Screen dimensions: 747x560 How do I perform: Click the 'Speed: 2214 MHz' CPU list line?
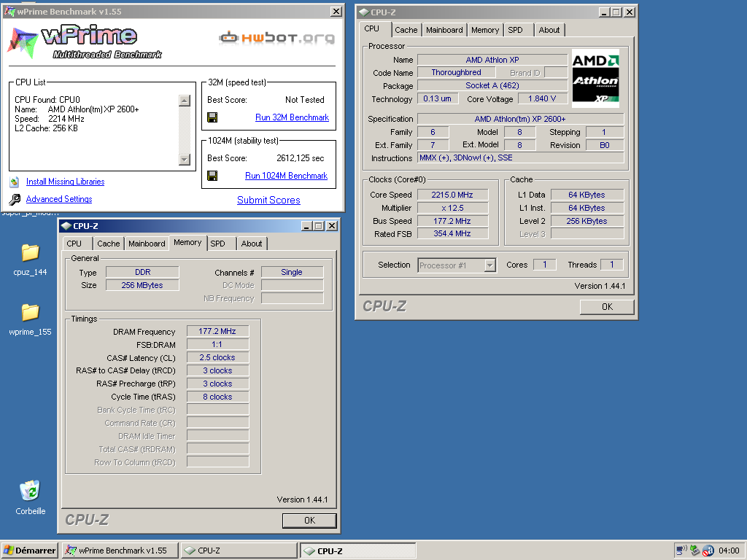click(x=50, y=119)
